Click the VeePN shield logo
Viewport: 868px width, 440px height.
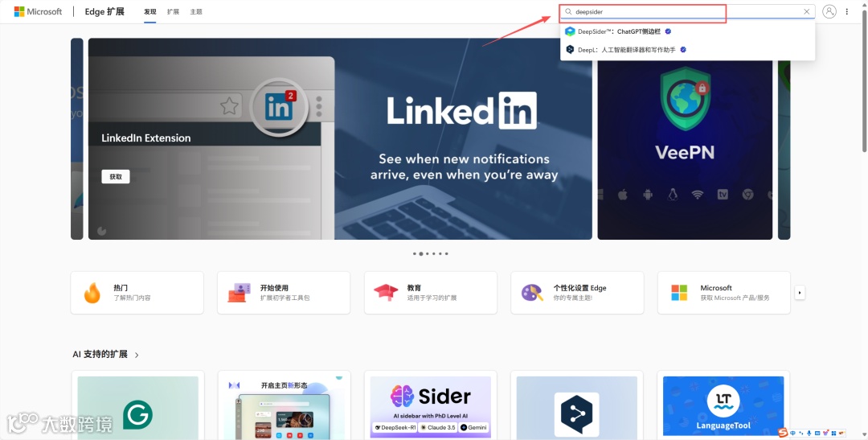click(686, 99)
